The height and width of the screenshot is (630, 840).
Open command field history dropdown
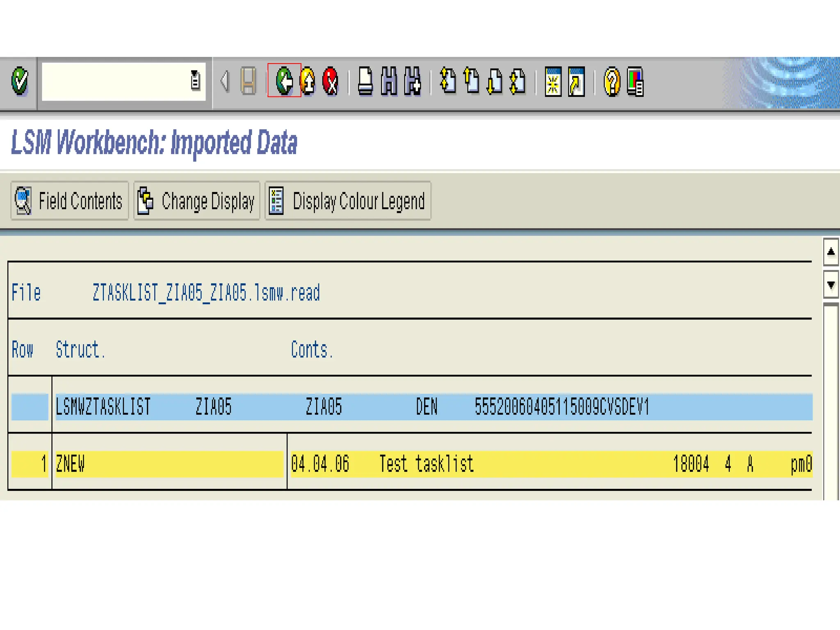tap(195, 80)
